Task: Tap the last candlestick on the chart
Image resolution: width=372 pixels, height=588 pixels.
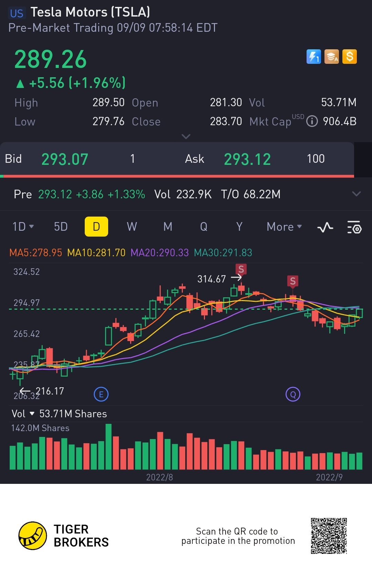Action: (x=359, y=313)
